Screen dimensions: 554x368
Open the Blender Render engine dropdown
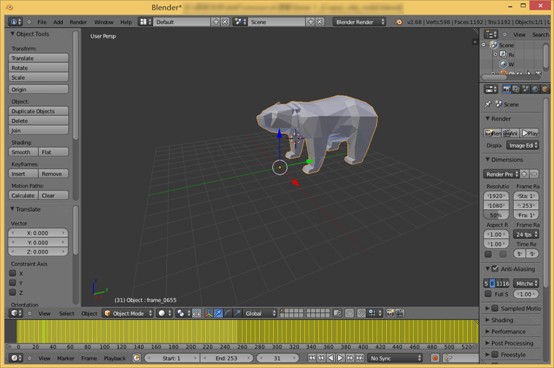[x=359, y=22]
